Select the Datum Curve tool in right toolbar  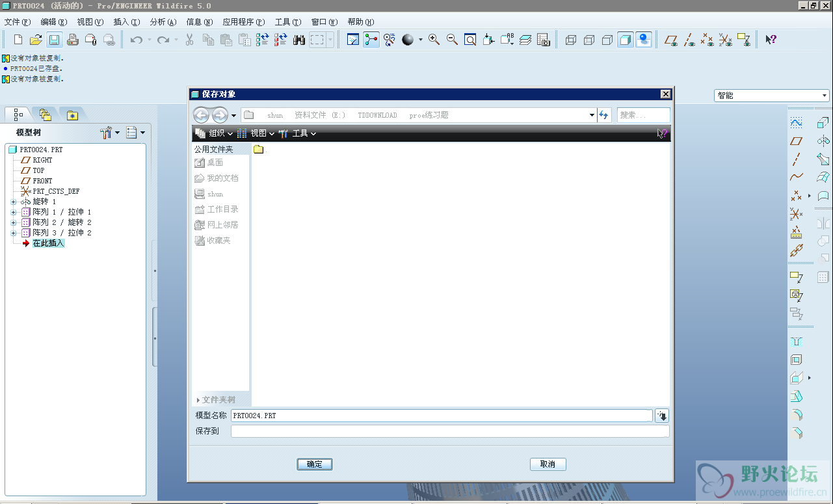pyautogui.click(x=796, y=177)
